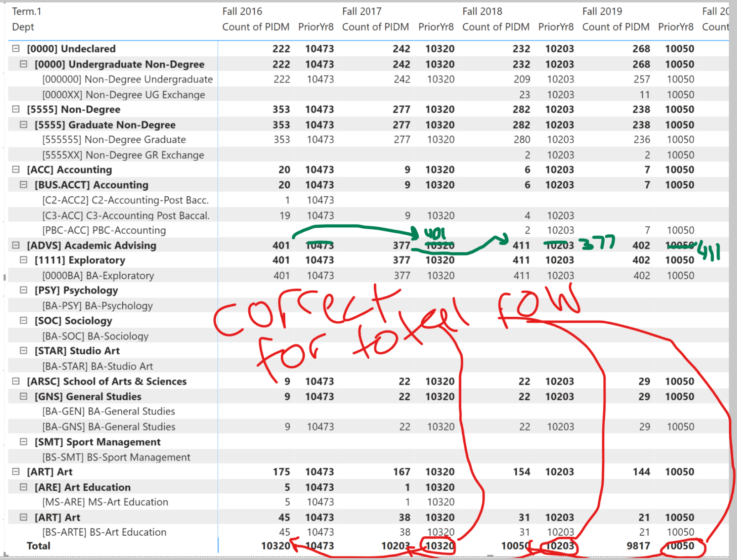Select [BA-GNS] BA-General Studies row
This screenshot has height=560, width=737.
point(109,427)
